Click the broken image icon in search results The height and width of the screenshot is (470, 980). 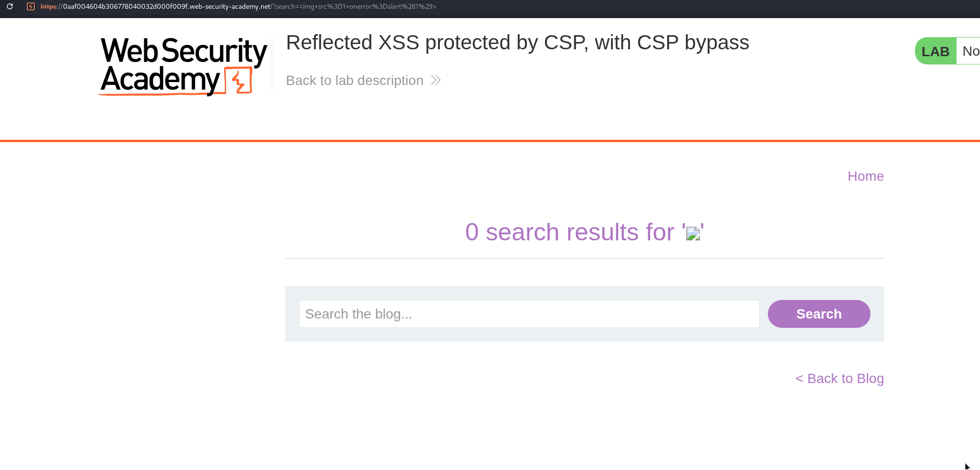[693, 234]
